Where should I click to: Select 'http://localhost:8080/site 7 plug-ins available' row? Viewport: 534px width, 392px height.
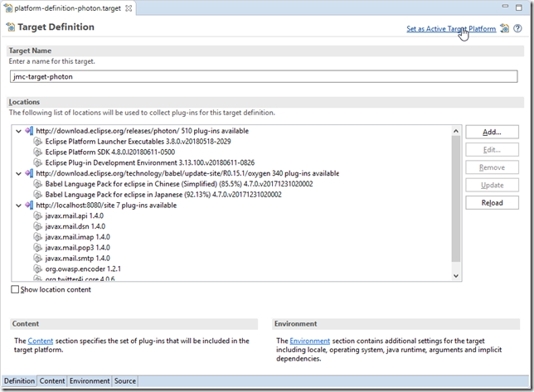[106, 206]
